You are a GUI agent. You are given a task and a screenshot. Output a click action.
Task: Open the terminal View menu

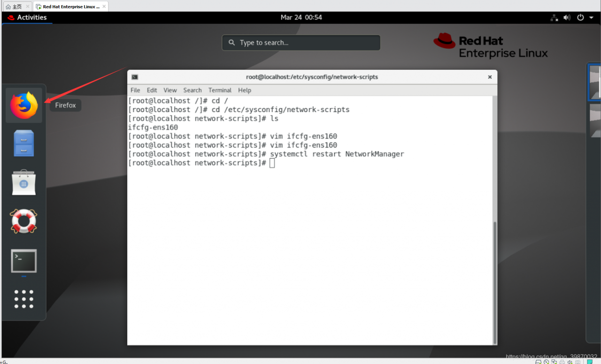170,90
